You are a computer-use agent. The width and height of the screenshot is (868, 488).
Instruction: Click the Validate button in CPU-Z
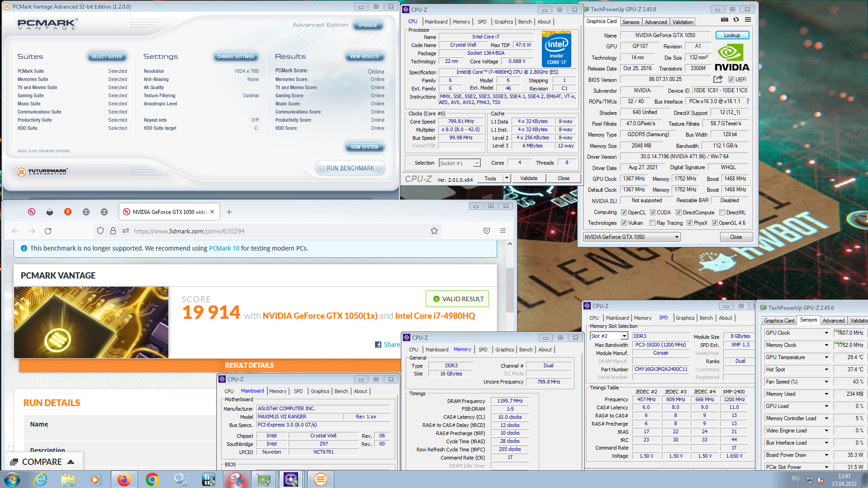click(529, 178)
